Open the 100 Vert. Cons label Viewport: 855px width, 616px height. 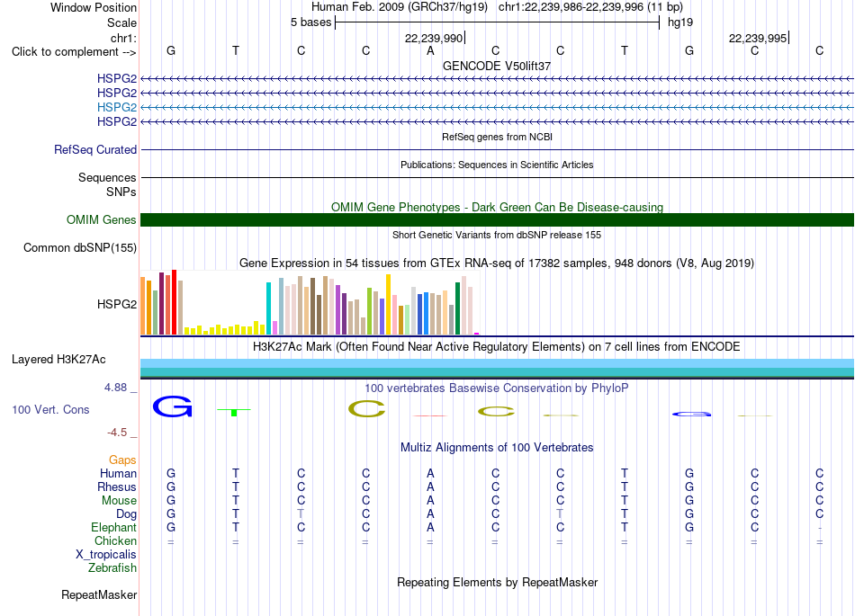50,409
